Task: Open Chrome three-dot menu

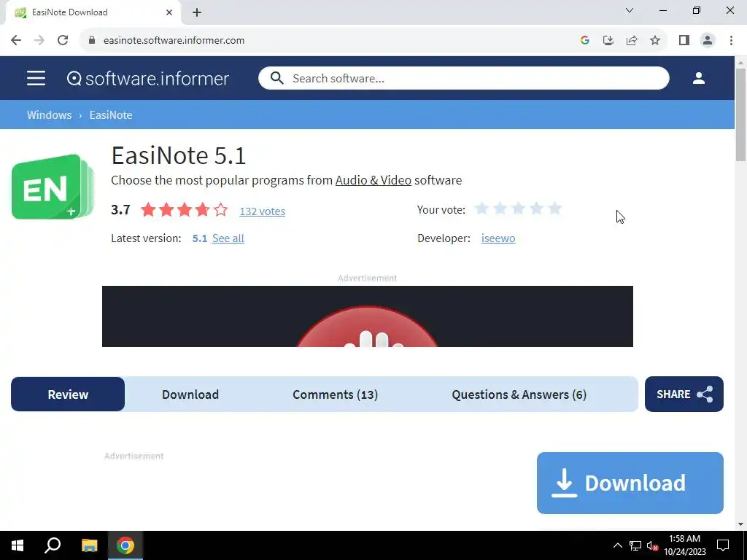Action: click(731, 40)
